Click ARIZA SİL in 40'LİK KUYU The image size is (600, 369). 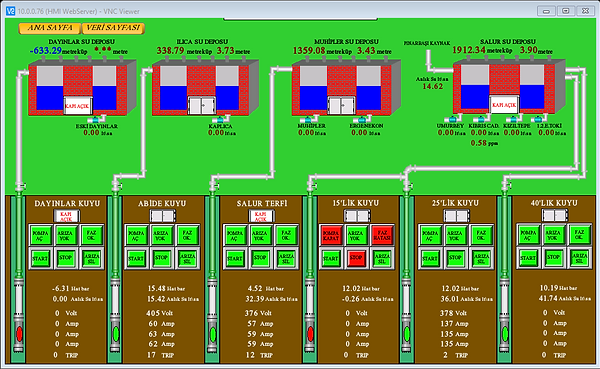pos(579,258)
